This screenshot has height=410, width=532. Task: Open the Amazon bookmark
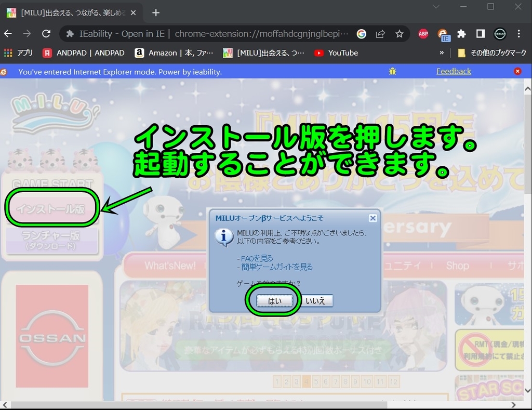click(174, 53)
